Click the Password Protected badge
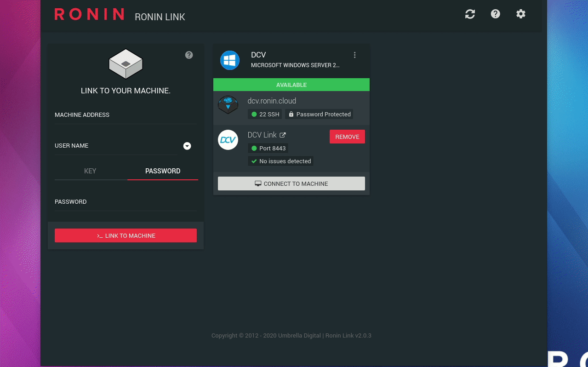The image size is (588, 367). tap(319, 114)
